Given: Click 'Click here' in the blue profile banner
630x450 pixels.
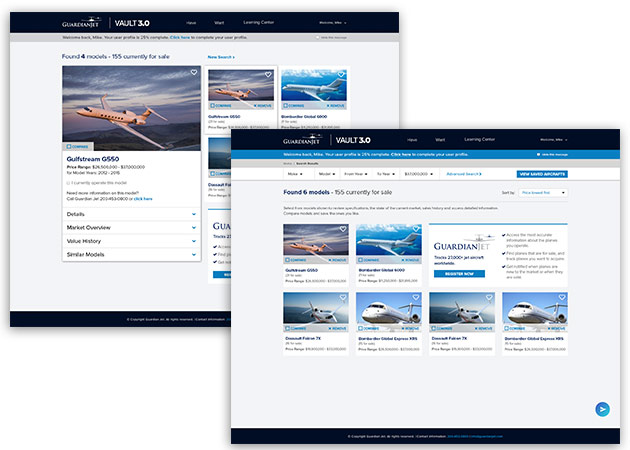Looking at the screenshot, I should 401,154.
